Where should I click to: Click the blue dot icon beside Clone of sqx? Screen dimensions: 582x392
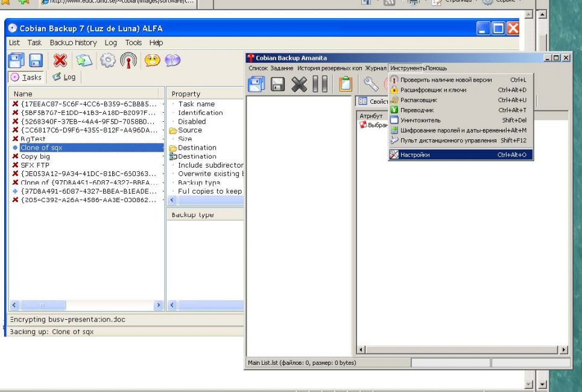point(15,148)
